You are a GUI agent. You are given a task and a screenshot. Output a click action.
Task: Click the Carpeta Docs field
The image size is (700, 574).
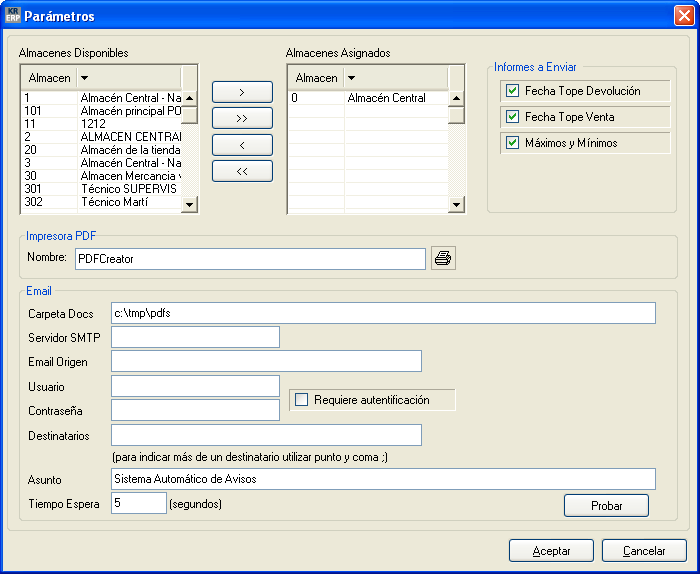tap(383, 313)
